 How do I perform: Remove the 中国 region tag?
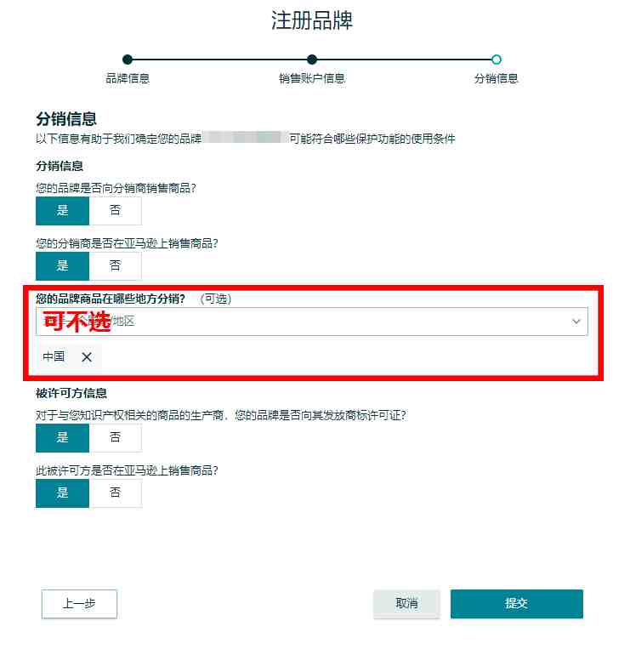click(x=87, y=357)
